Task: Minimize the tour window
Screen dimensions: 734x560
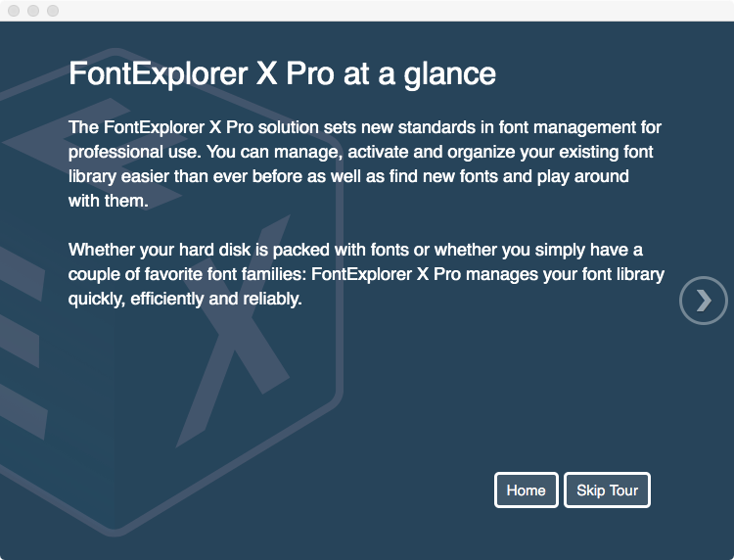Action: 33,11
